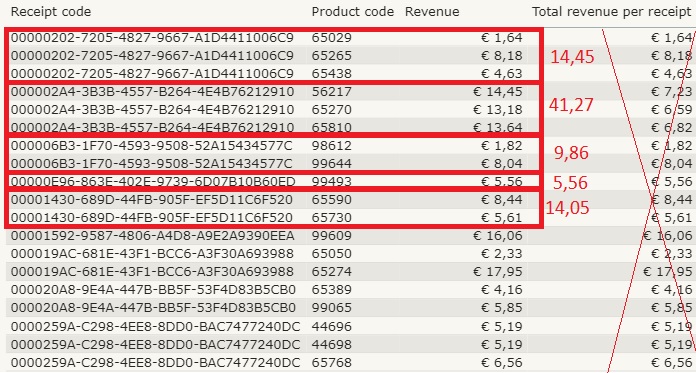Click the receipt code in product 65029's row
The width and height of the screenshot is (696, 373).
[152, 38]
